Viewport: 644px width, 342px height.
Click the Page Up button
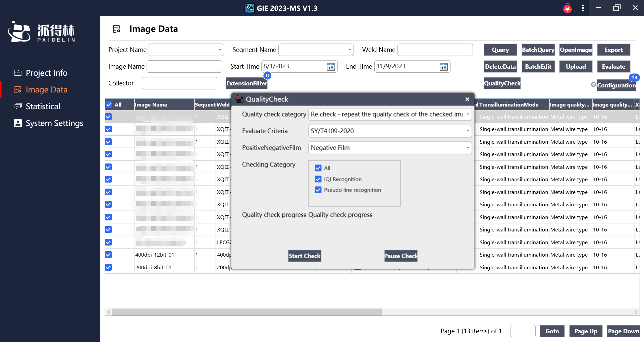click(x=586, y=331)
